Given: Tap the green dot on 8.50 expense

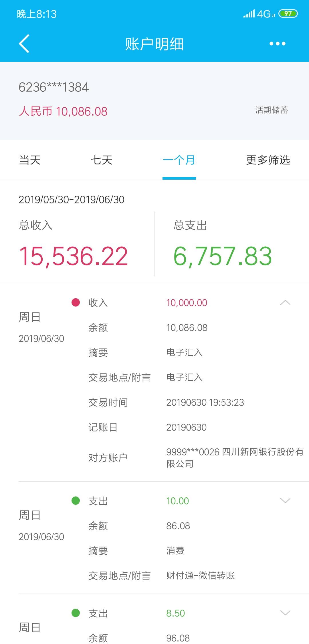Looking at the screenshot, I should point(76,613).
